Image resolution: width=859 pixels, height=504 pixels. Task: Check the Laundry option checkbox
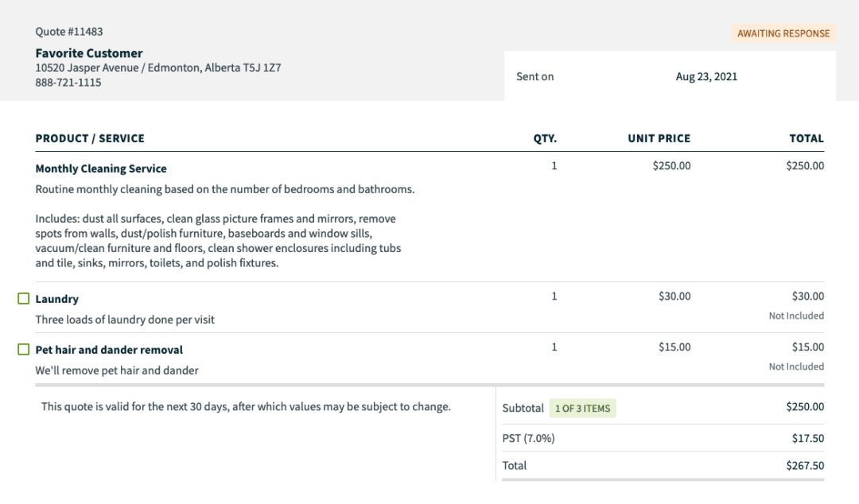click(23, 299)
